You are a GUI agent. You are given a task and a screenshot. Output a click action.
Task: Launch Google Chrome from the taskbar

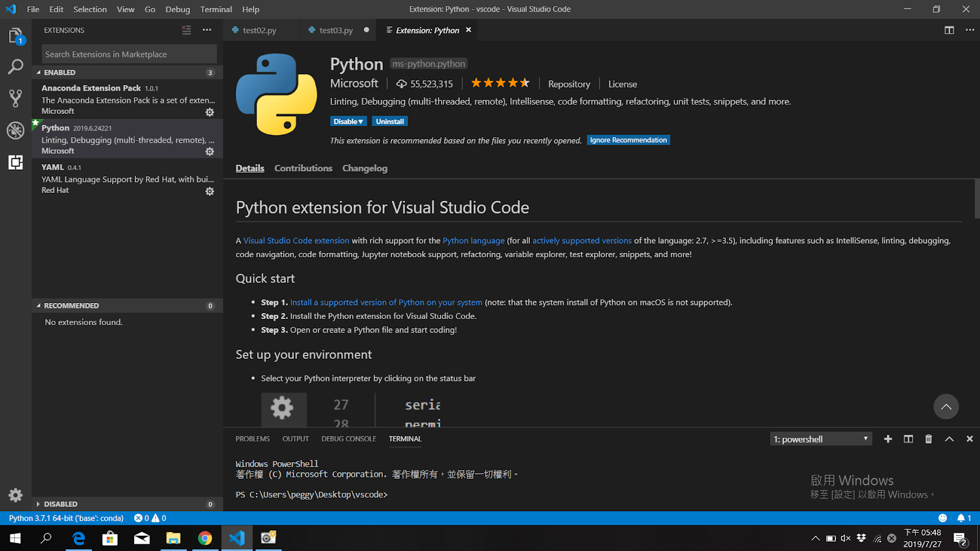(205, 538)
